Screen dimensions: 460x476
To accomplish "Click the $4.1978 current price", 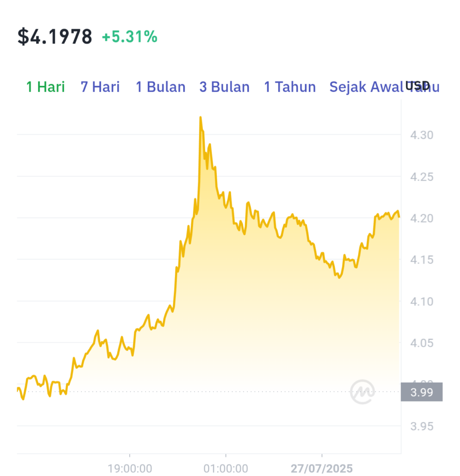I will tap(55, 37).
